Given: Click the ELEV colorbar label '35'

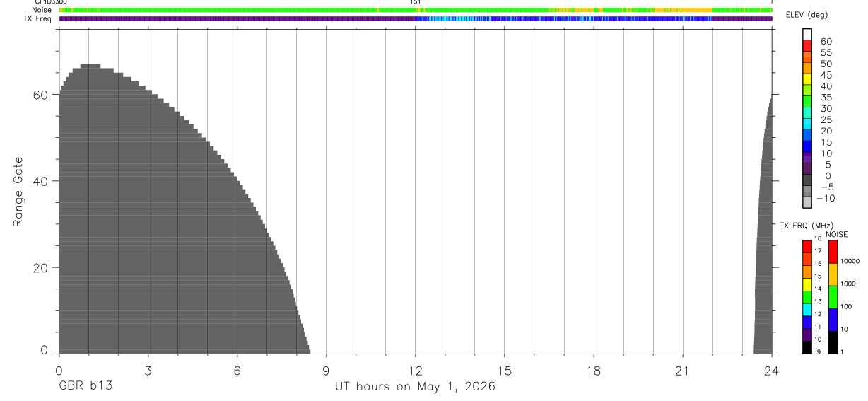Looking at the screenshot, I should (826, 97).
